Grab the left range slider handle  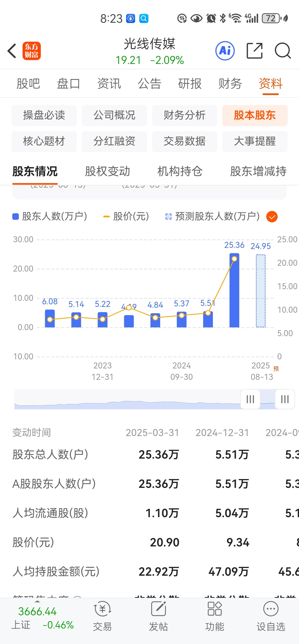[250, 399]
